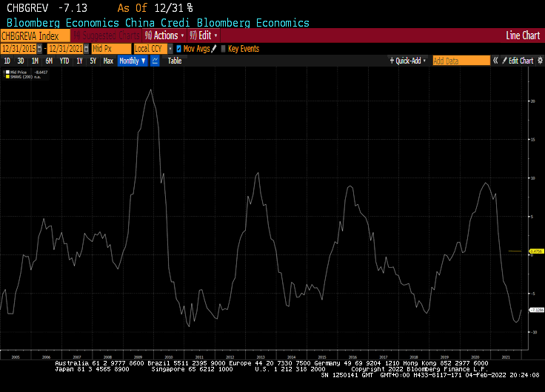Open the Actions menu

click(x=164, y=36)
